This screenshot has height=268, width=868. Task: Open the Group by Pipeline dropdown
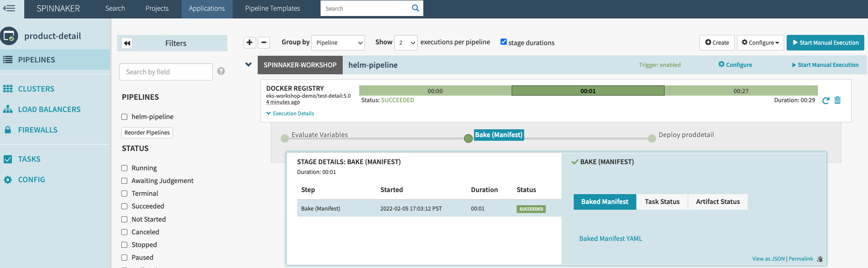point(338,43)
